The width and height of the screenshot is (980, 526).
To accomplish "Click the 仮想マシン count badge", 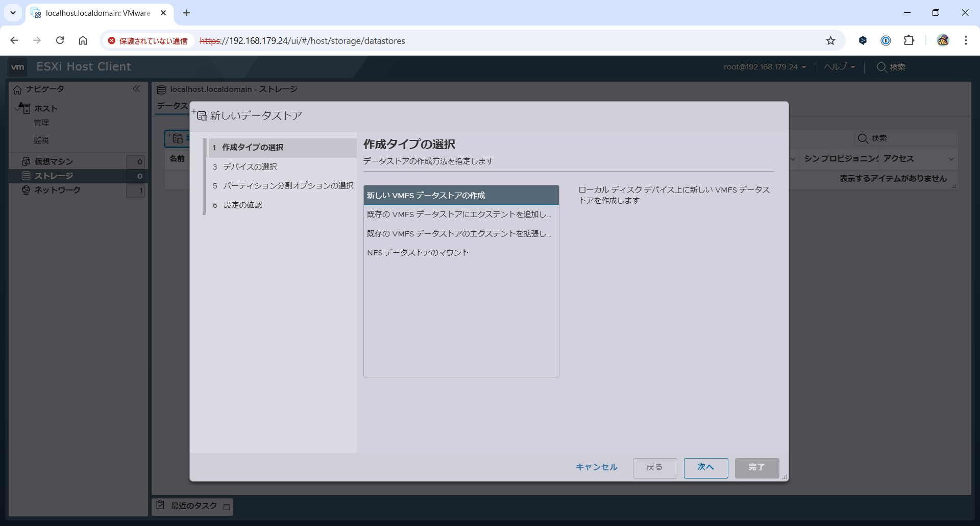I will tap(136, 162).
